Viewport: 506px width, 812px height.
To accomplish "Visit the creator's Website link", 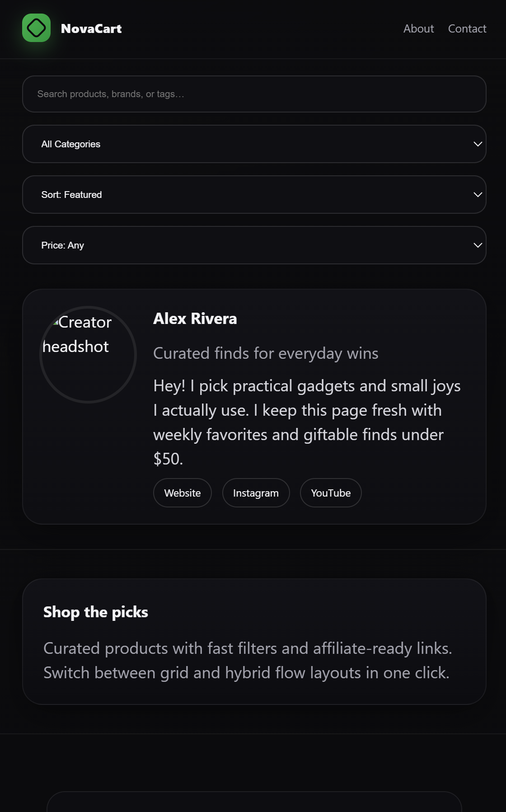I will [x=183, y=493].
